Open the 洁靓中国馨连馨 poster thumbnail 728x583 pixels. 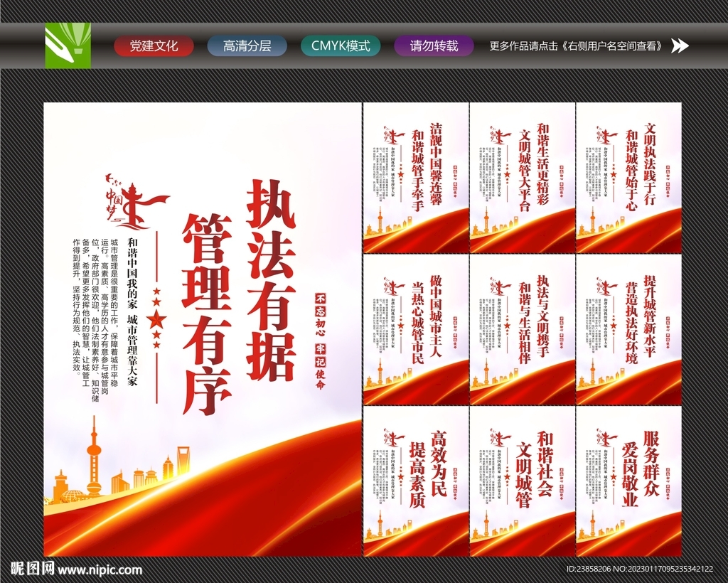[415, 177]
